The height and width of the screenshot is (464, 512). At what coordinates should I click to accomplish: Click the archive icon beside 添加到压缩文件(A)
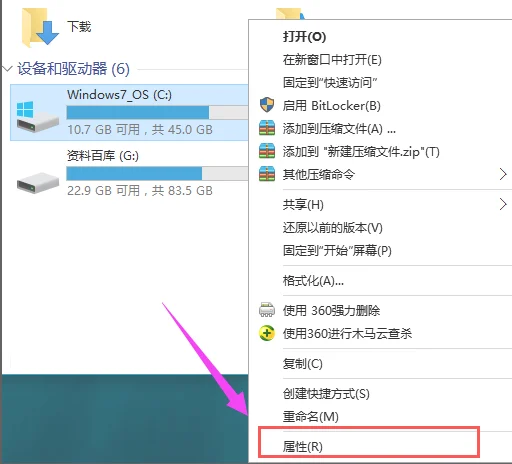click(x=267, y=128)
